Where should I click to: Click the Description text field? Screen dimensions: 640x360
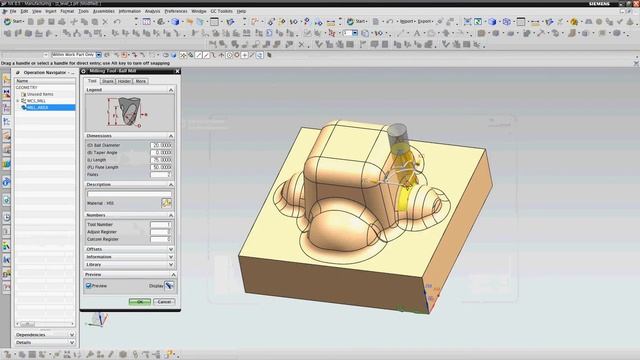click(129, 194)
